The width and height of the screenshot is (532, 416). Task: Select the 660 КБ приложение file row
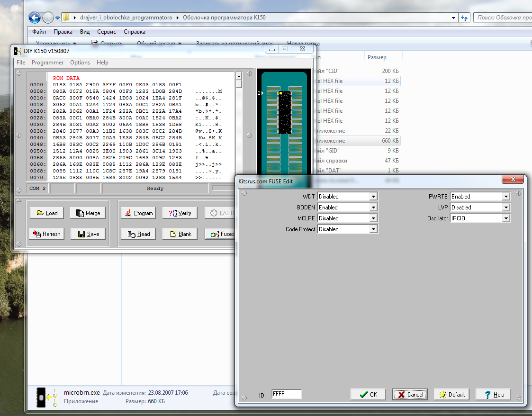coord(358,140)
